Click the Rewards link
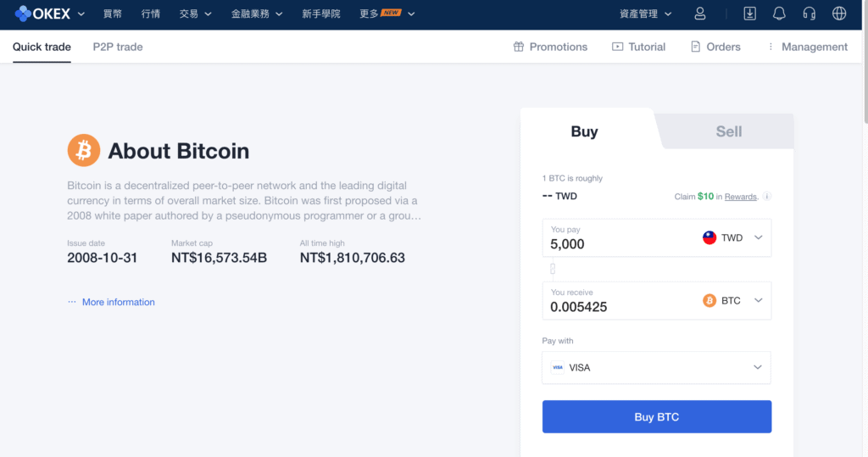 pos(740,197)
